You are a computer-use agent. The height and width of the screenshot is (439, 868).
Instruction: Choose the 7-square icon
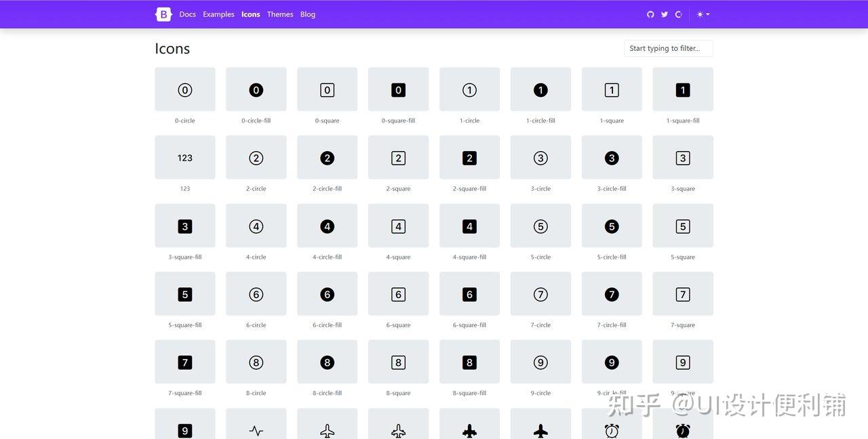683,293
